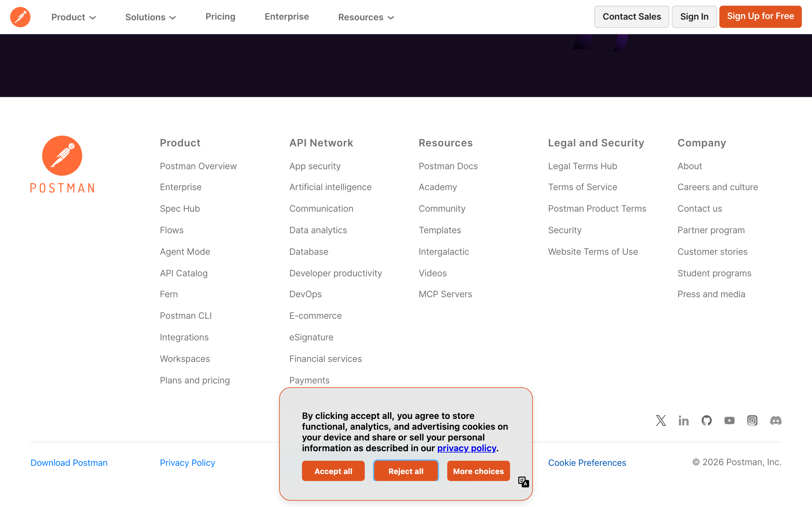The height and width of the screenshot is (507, 812).
Task: Click the Postman logo in navbar
Action: pyautogui.click(x=20, y=17)
